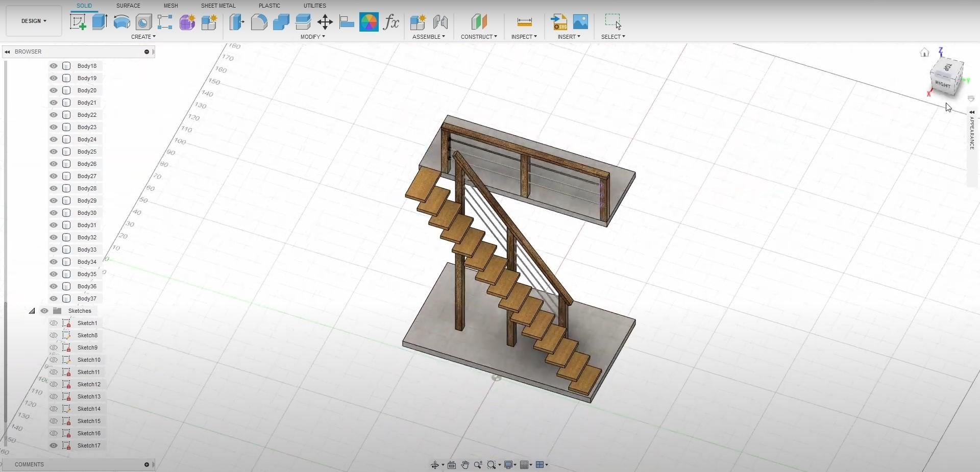Viewport: 980px width, 472px height.
Task: Click the New Component icon
Action: click(x=418, y=22)
